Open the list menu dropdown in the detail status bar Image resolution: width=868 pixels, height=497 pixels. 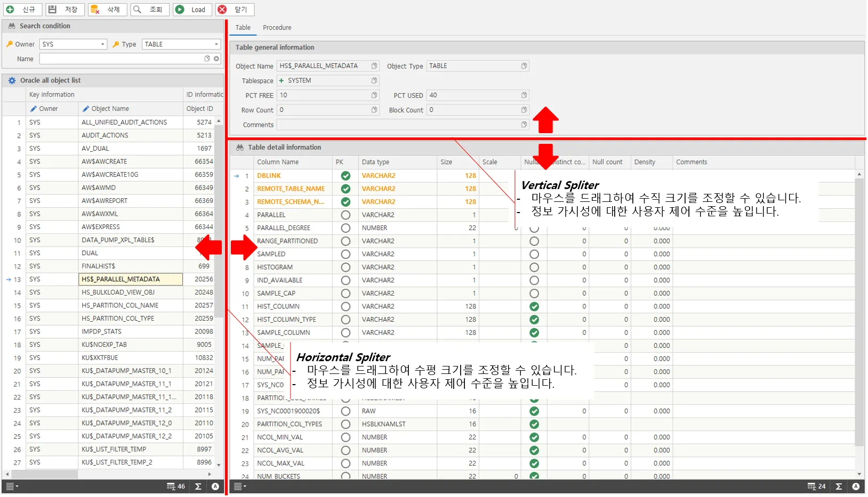point(239,486)
